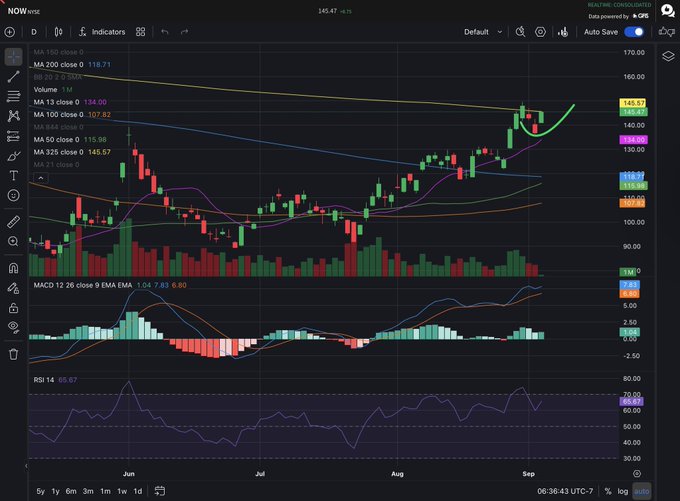The image size is (680, 501).
Task: Click the add symbol plus icon
Action: tap(10, 32)
